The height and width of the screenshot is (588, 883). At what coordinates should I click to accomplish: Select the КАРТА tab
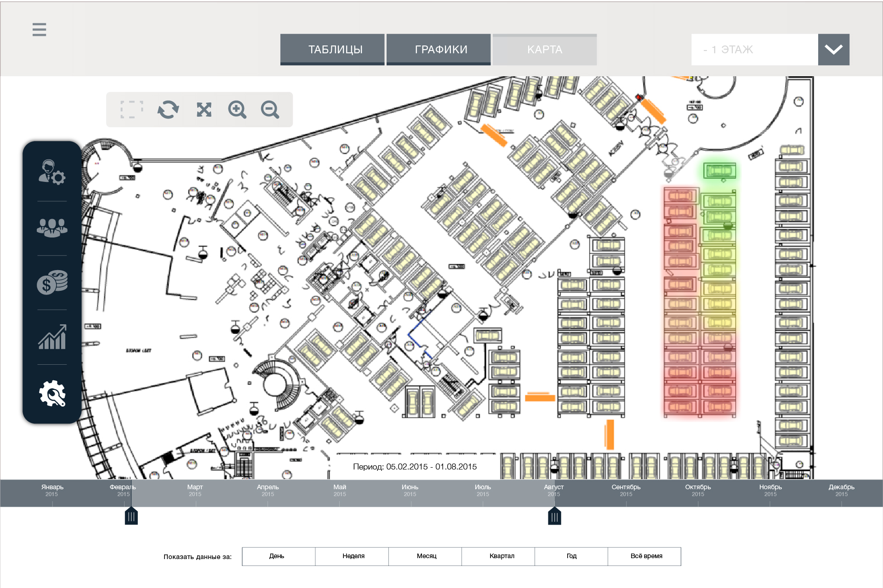545,49
